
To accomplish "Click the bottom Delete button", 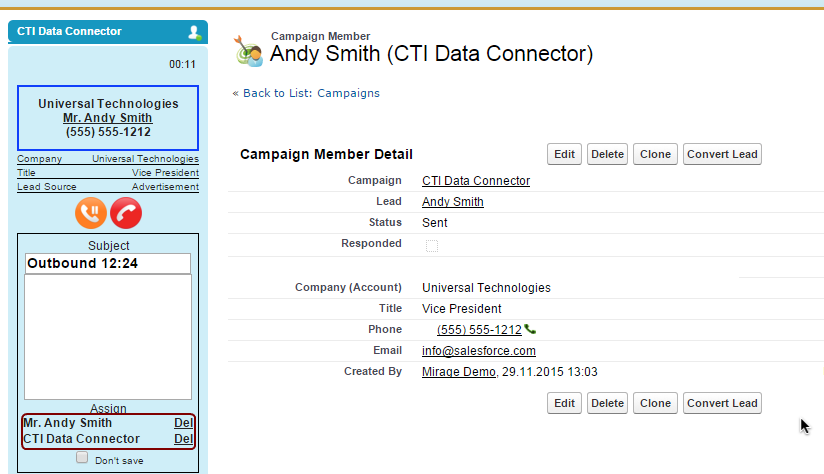I will click(607, 403).
